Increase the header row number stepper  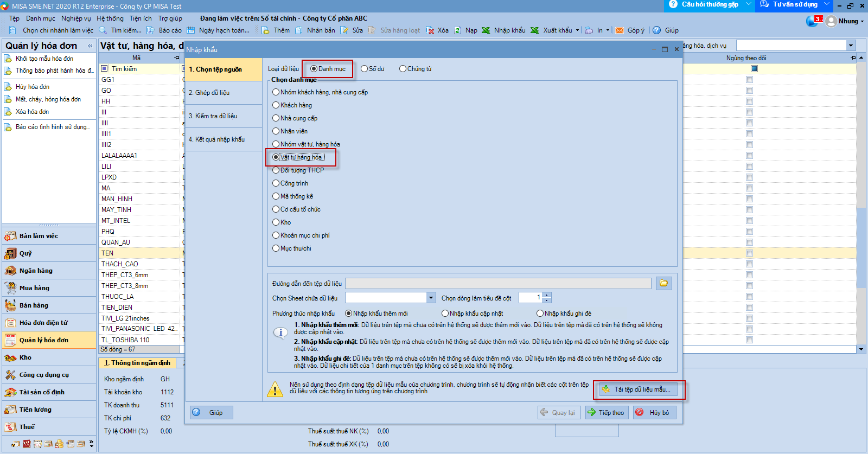click(547, 295)
